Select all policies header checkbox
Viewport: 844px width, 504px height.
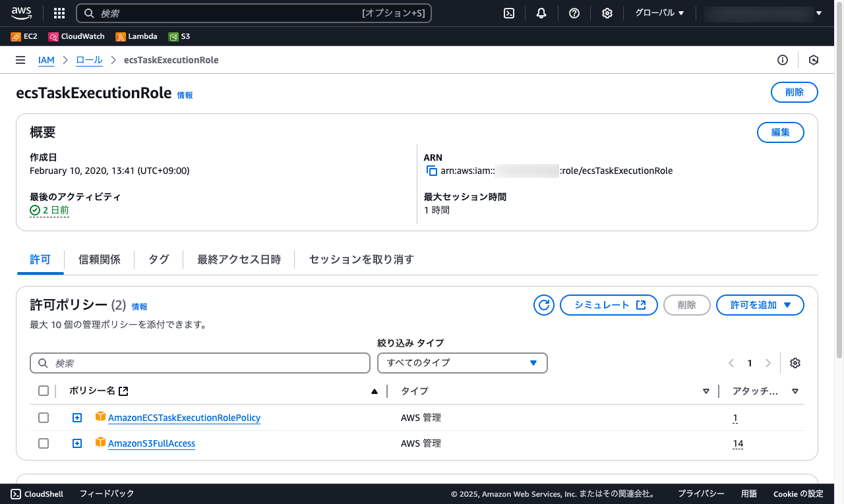tap(44, 391)
